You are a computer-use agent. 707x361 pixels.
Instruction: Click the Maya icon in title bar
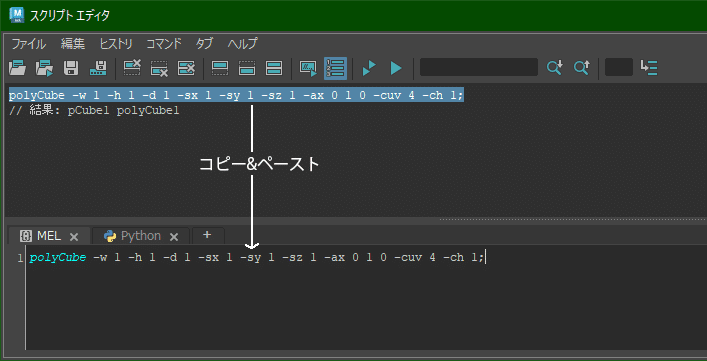coord(17,15)
